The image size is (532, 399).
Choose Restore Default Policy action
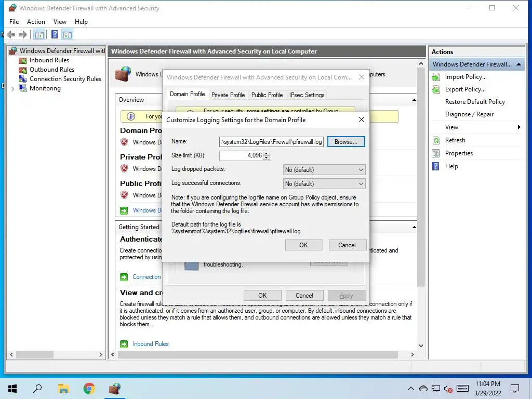coord(475,102)
